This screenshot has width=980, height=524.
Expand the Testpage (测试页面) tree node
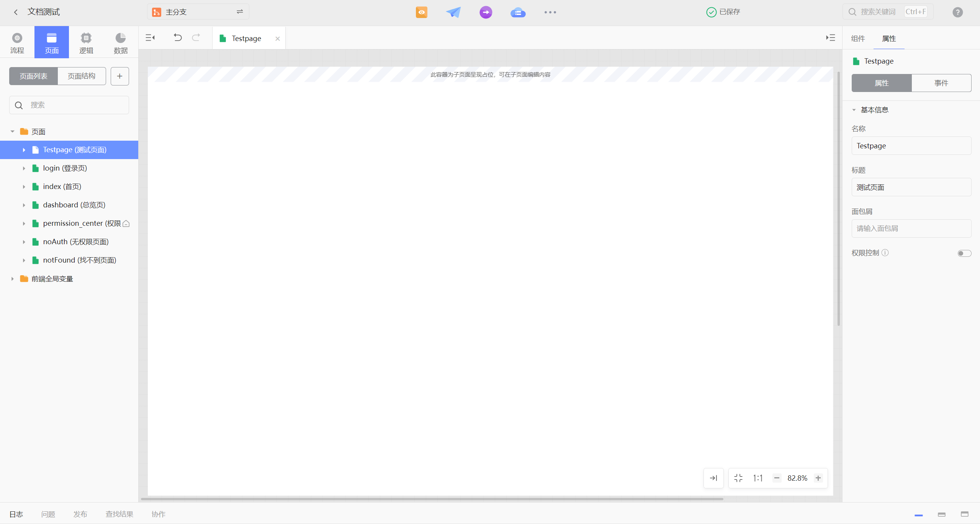tap(24, 150)
